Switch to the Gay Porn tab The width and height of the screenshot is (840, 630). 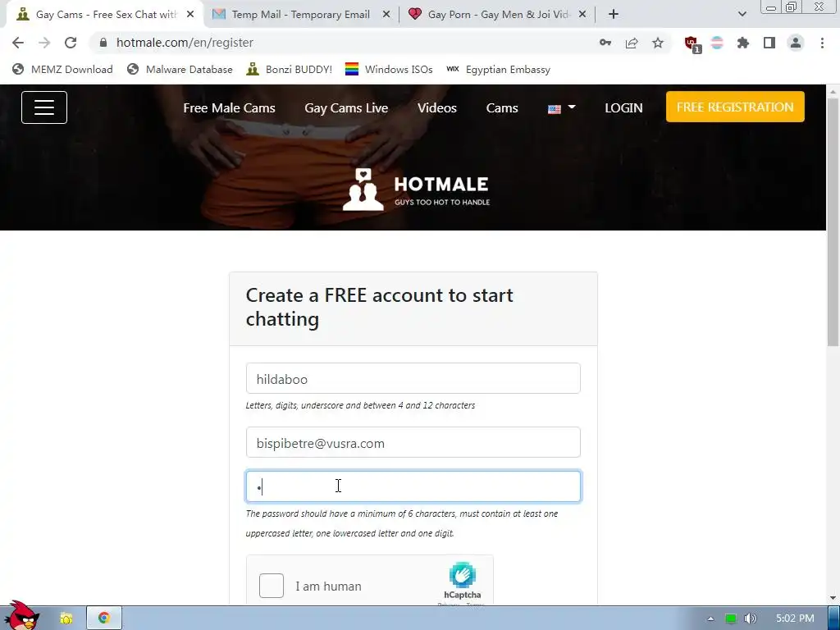[496, 15]
